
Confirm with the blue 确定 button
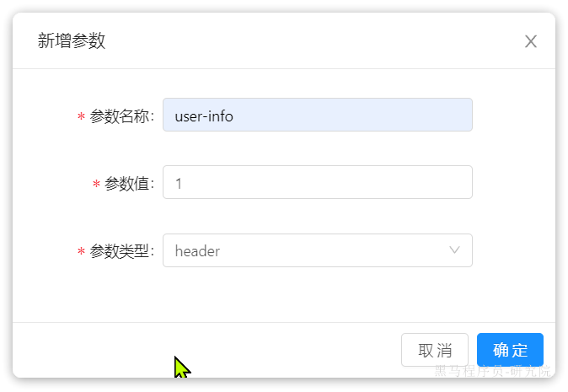pos(510,350)
